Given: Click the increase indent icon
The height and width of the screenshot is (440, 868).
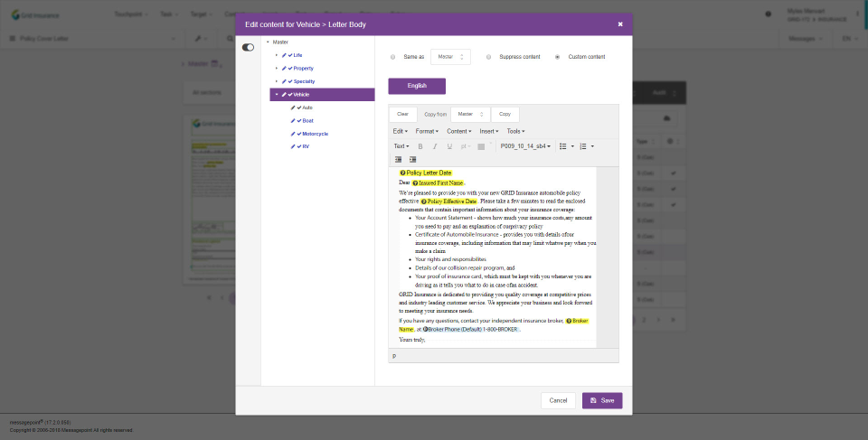Looking at the screenshot, I should click(412, 159).
